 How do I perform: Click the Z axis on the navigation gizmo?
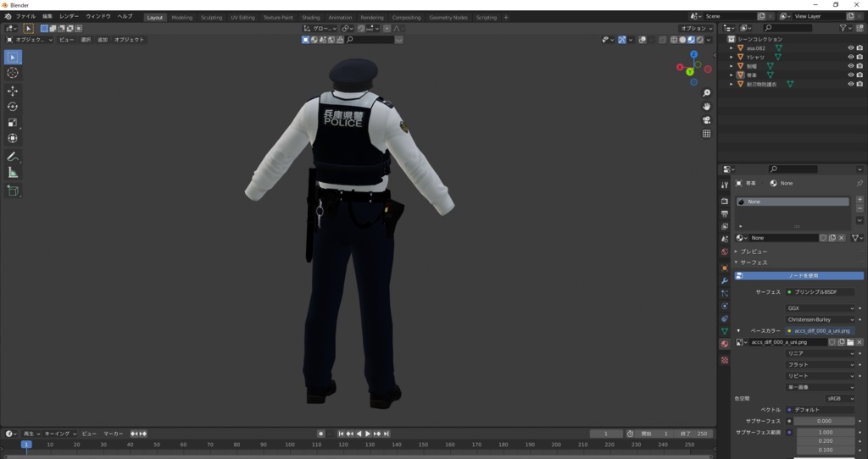693,54
